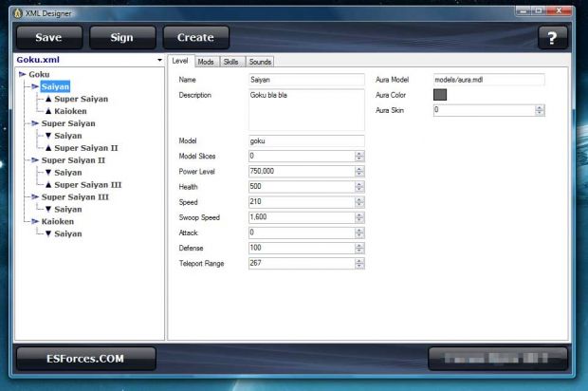Screen dimensions: 588x391
Task: Select the Super Saiyan III level node
Action: pos(75,197)
